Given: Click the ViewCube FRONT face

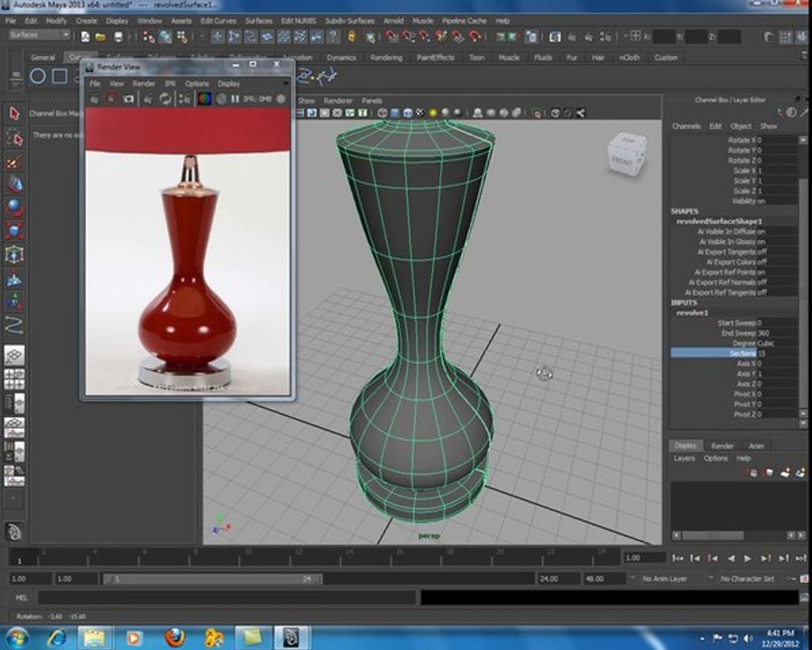Looking at the screenshot, I should (622, 160).
